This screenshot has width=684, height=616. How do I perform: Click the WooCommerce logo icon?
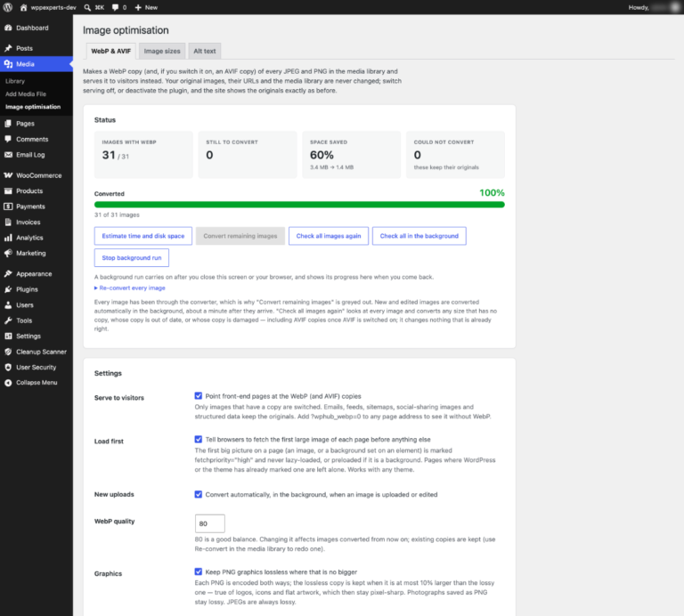(8, 175)
